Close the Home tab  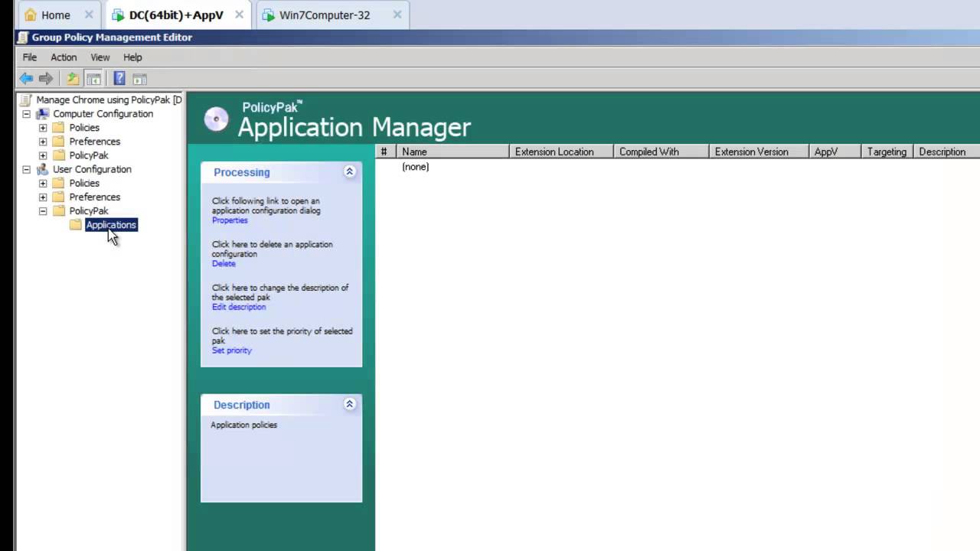[89, 15]
